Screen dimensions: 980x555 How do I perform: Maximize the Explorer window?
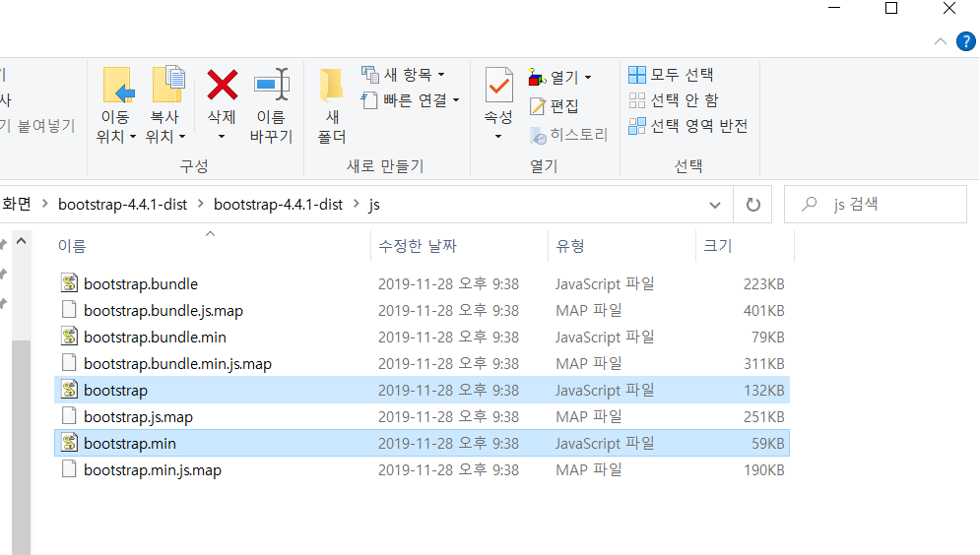(891, 8)
